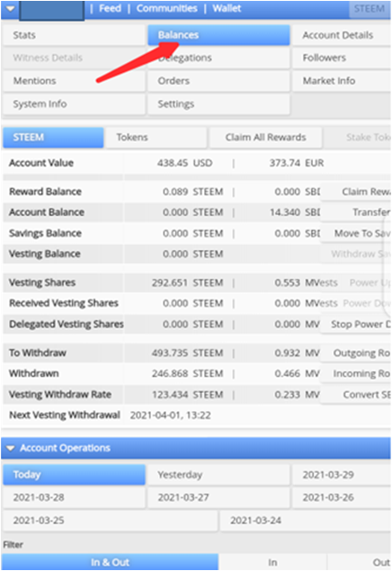Filter operations by In only

click(x=272, y=562)
